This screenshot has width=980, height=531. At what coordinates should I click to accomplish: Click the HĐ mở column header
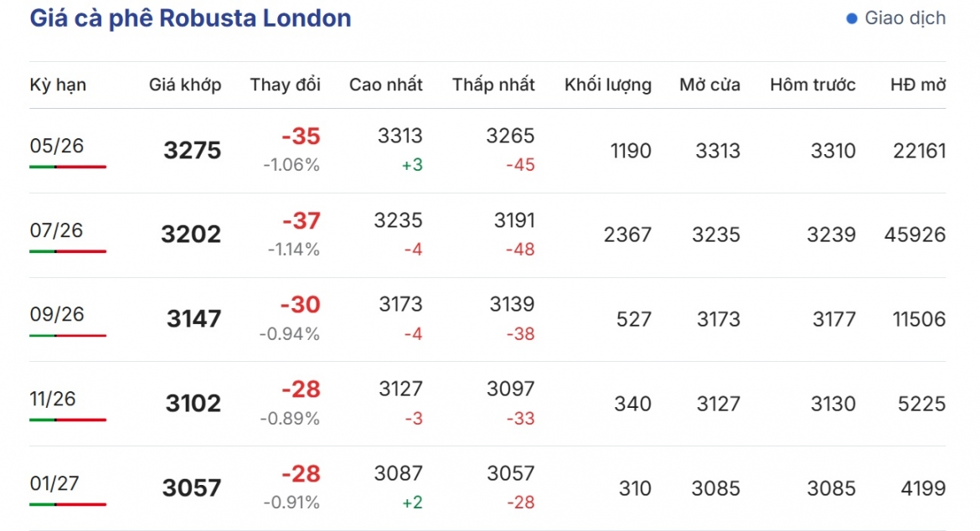[x=918, y=85]
